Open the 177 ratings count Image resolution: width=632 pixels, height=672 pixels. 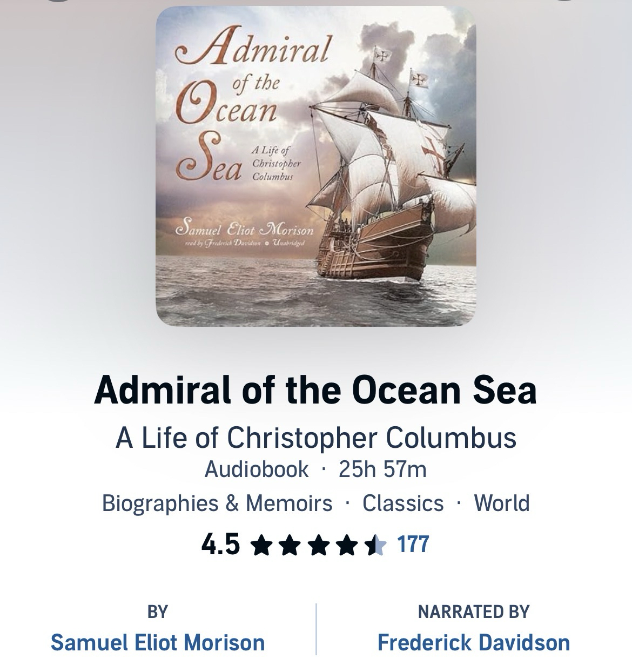(x=413, y=545)
